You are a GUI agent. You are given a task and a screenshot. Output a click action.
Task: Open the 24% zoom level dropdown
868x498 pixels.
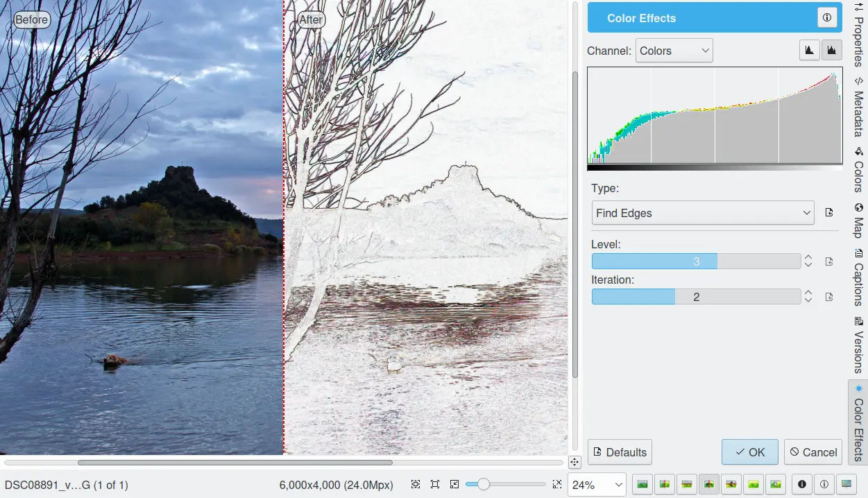596,484
